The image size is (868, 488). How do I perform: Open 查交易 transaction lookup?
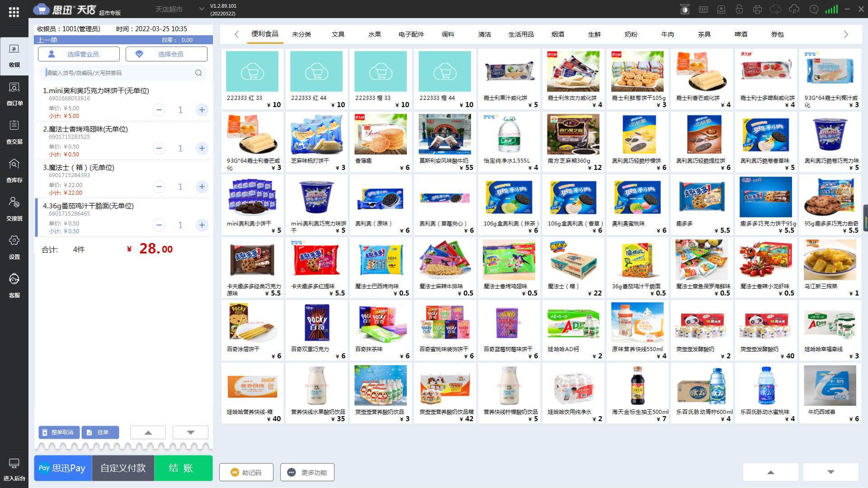tap(14, 132)
